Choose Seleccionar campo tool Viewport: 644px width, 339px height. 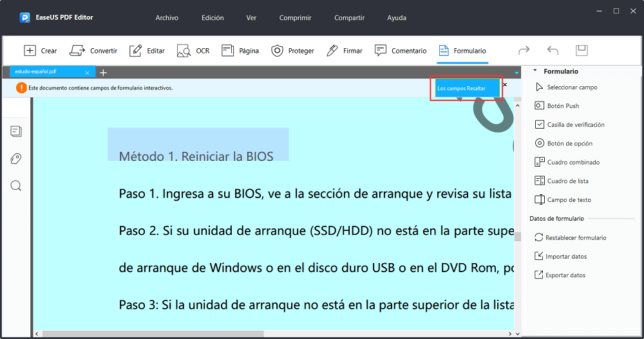[x=566, y=87]
